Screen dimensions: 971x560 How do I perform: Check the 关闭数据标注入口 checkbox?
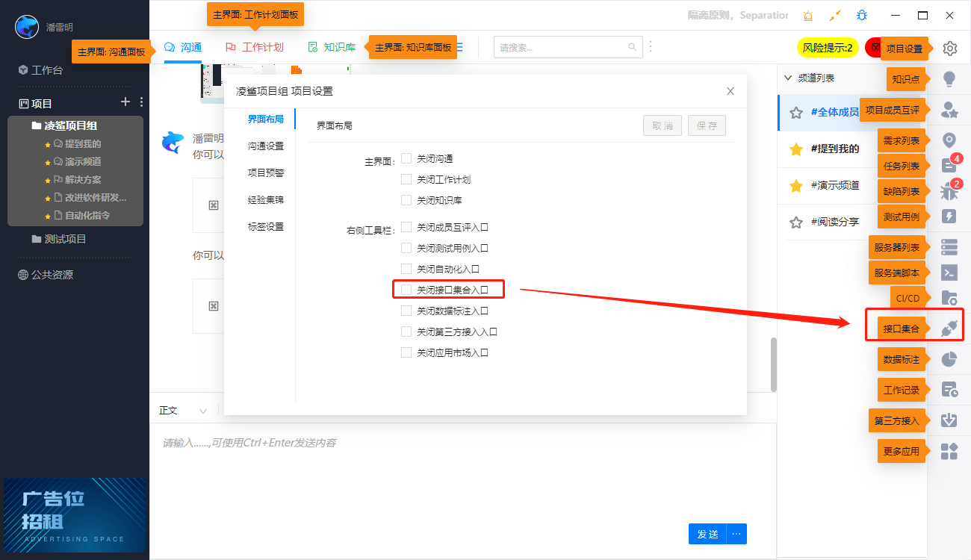406,311
